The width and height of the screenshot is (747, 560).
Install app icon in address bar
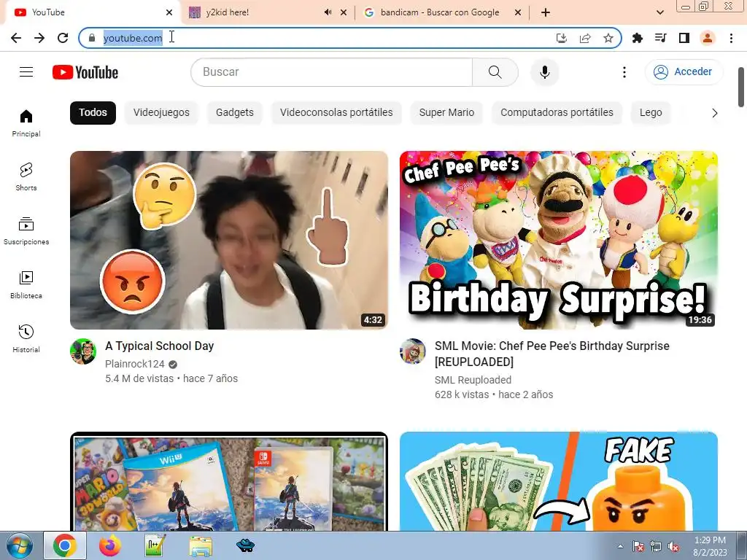pos(562,38)
